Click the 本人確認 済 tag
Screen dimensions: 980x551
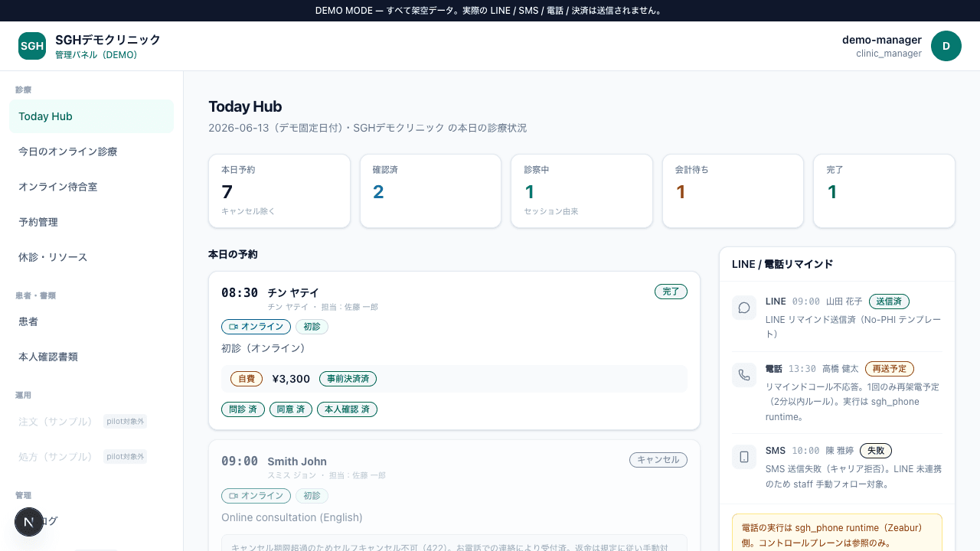tap(347, 409)
